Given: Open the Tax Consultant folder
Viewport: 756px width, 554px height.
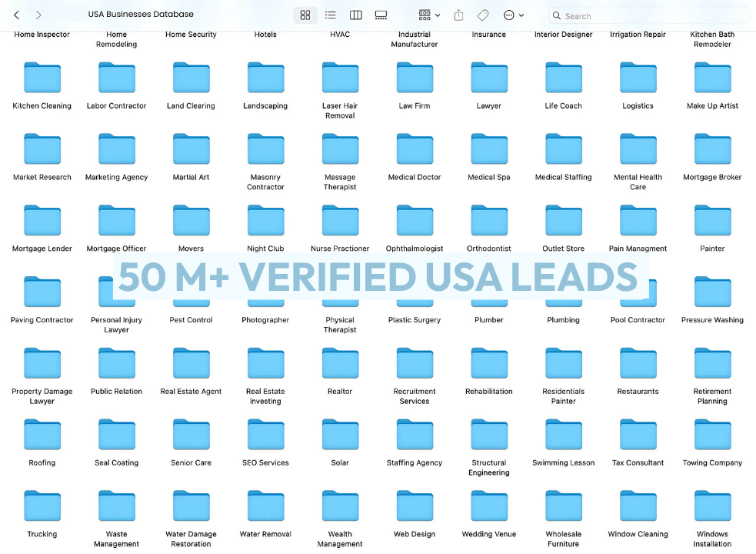Looking at the screenshot, I should [x=638, y=434].
